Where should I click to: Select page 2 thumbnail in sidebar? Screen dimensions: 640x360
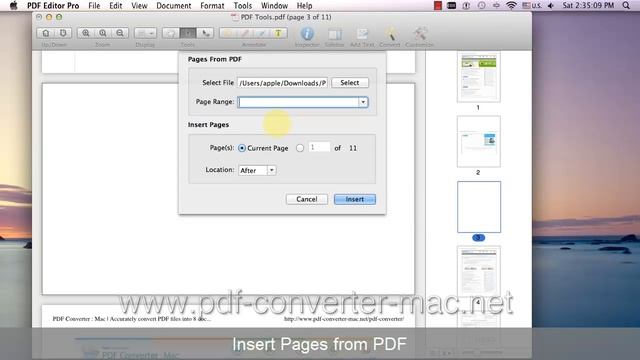pyautogui.click(x=479, y=142)
